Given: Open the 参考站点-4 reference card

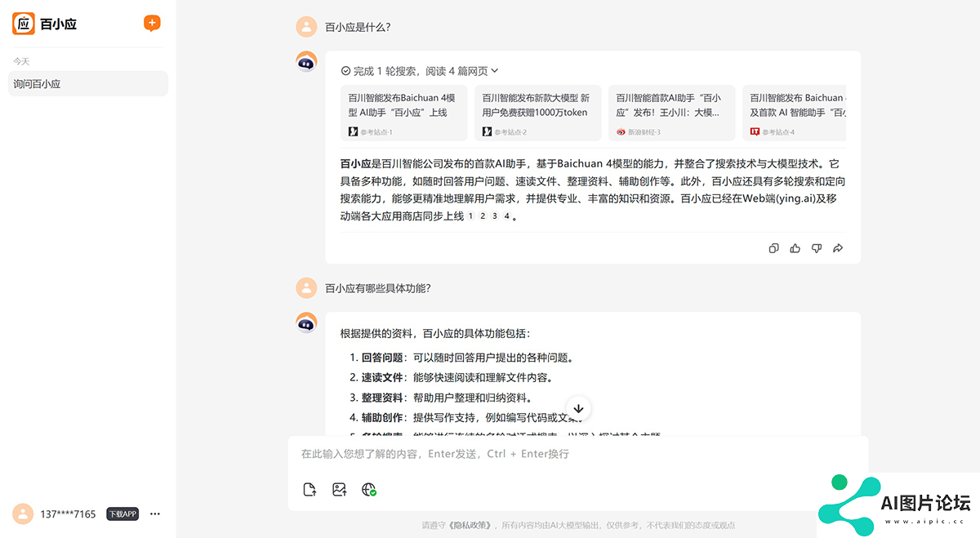Looking at the screenshot, I should pos(794,113).
